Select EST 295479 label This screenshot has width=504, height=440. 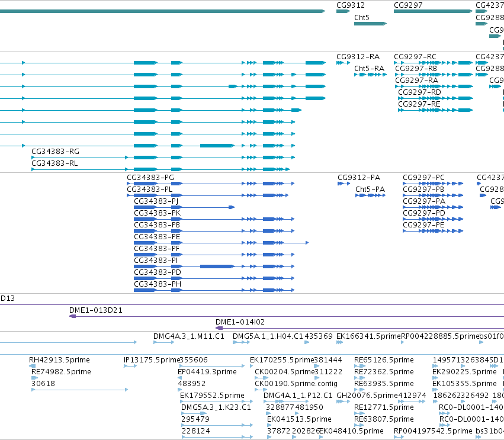coord(195,419)
